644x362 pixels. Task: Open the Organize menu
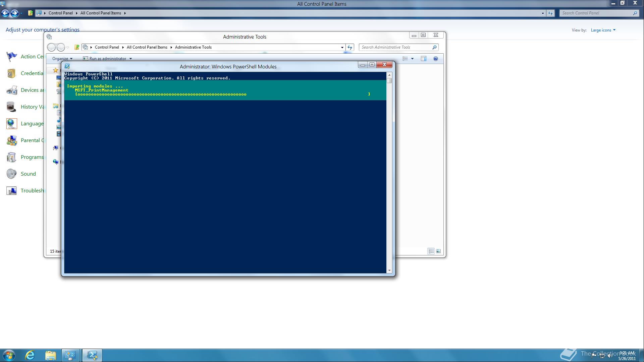62,59
